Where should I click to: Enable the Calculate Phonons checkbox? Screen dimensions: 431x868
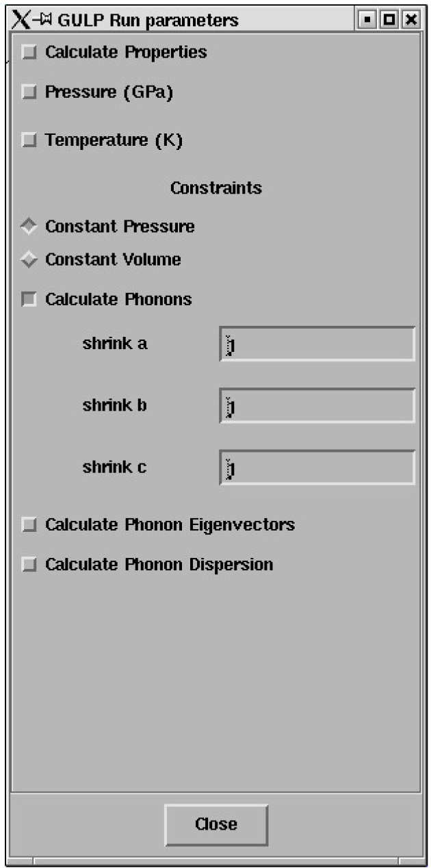29,300
